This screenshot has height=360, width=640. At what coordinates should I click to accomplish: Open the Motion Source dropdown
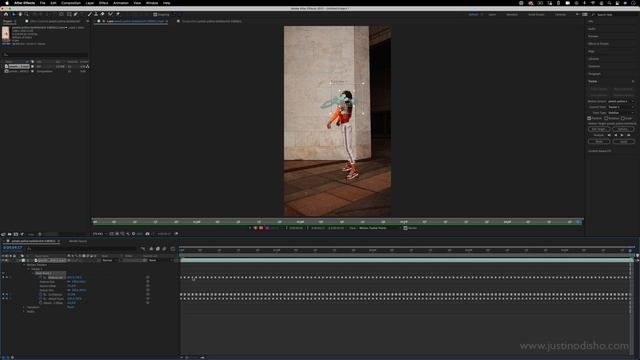click(620, 101)
